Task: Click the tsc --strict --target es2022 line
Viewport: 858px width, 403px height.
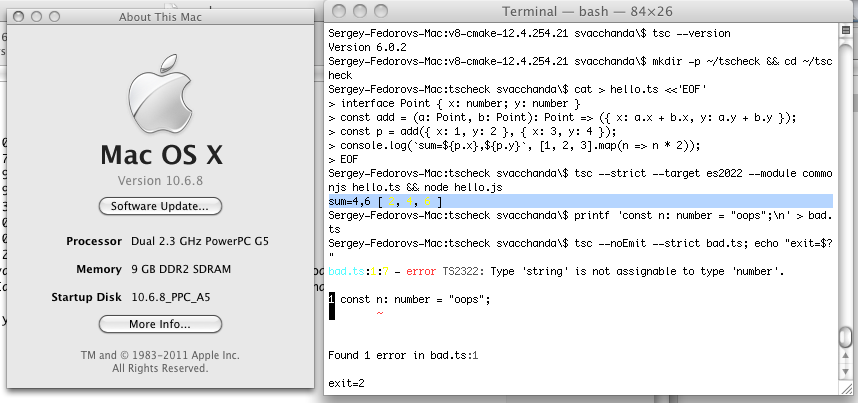Action: coord(581,180)
